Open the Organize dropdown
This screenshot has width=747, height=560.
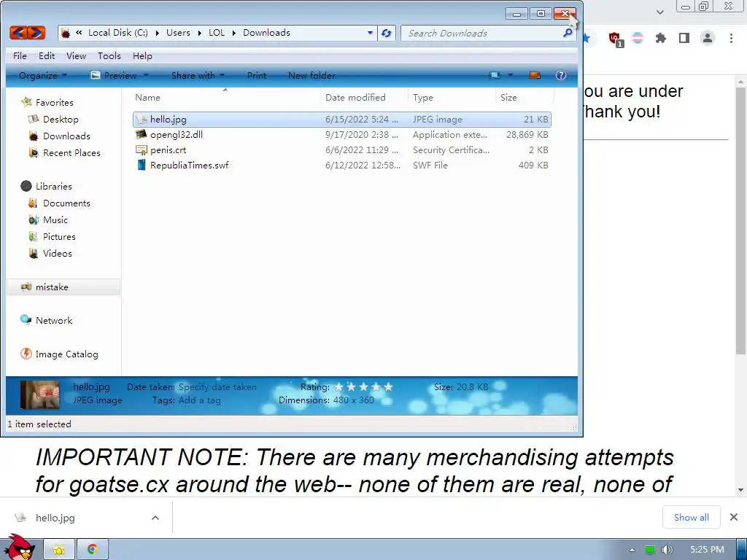[x=43, y=75]
